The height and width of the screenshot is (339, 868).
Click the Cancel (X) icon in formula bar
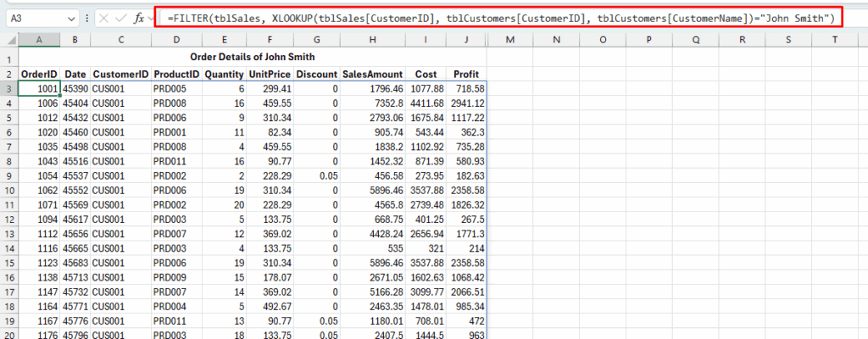point(103,18)
